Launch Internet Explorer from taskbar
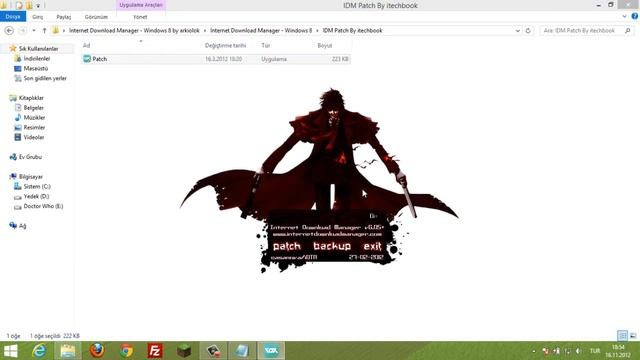The height and width of the screenshot is (360, 640). click(39, 351)
